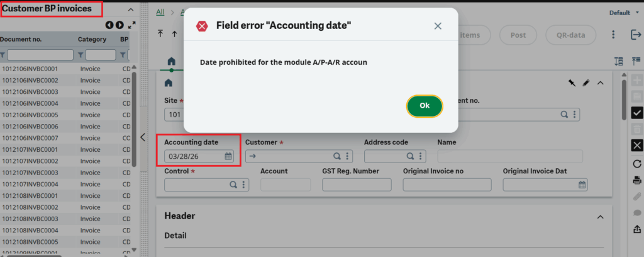Open the Accounting date calendar picker
Image resolution: width=644 pixels, height=257 pixels.
228,156
